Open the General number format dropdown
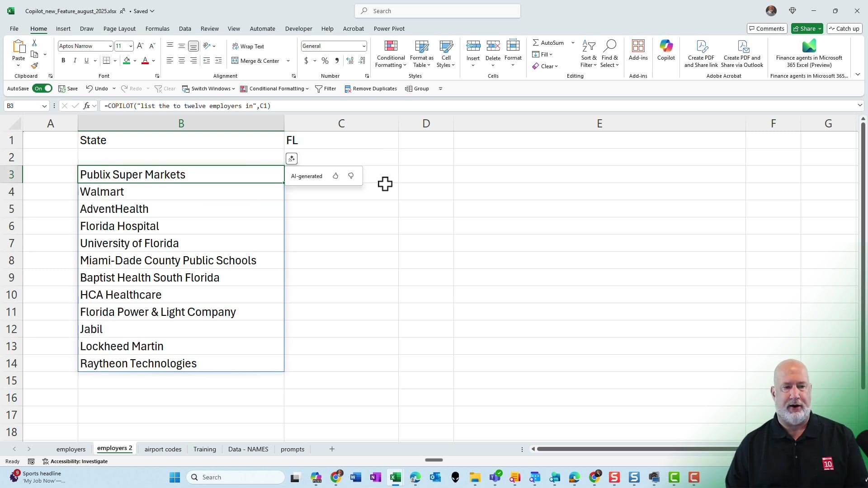This screenshot has width=868, height=488. [x=363, y=46]
